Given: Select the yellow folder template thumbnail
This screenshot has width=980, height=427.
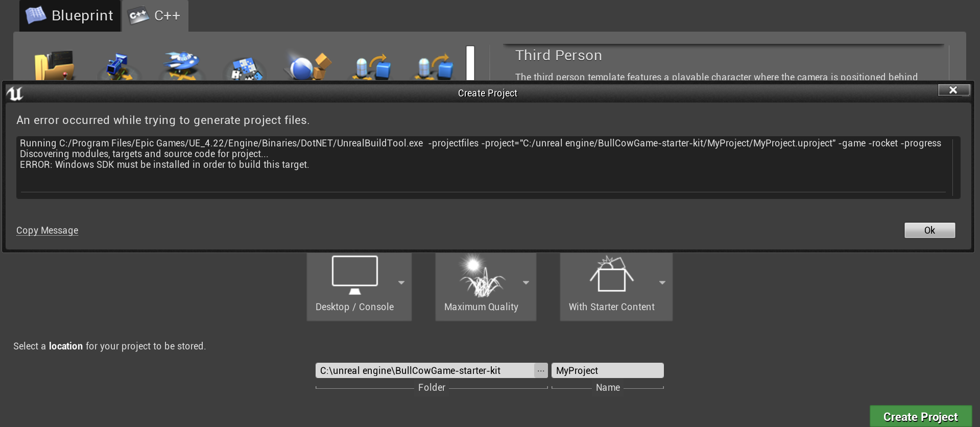Looking at the screenshot, I should tap(54, 65).
